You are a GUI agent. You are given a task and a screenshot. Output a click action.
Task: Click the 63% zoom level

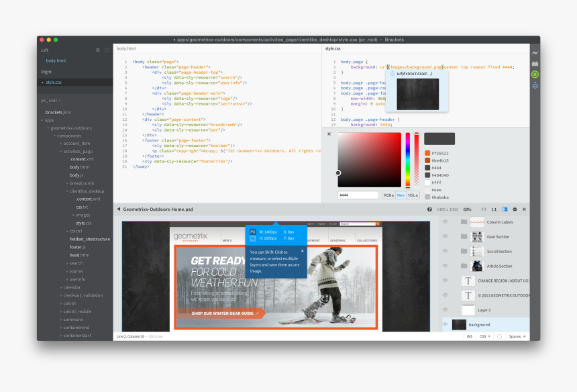468,209
